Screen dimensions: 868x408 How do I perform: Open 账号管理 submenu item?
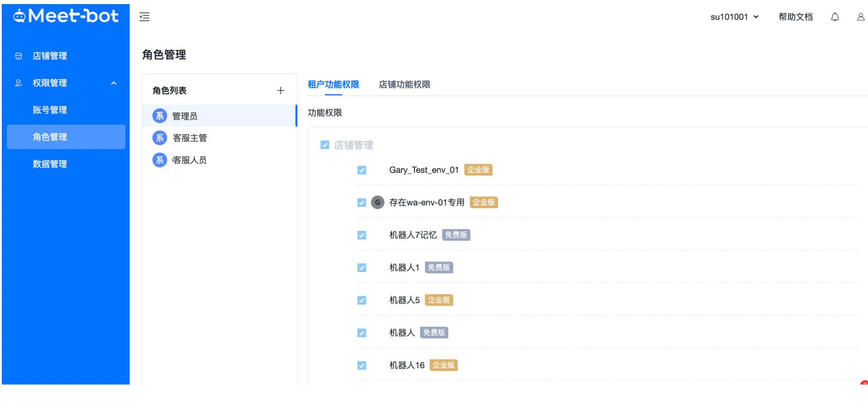[x=66, y=110]
